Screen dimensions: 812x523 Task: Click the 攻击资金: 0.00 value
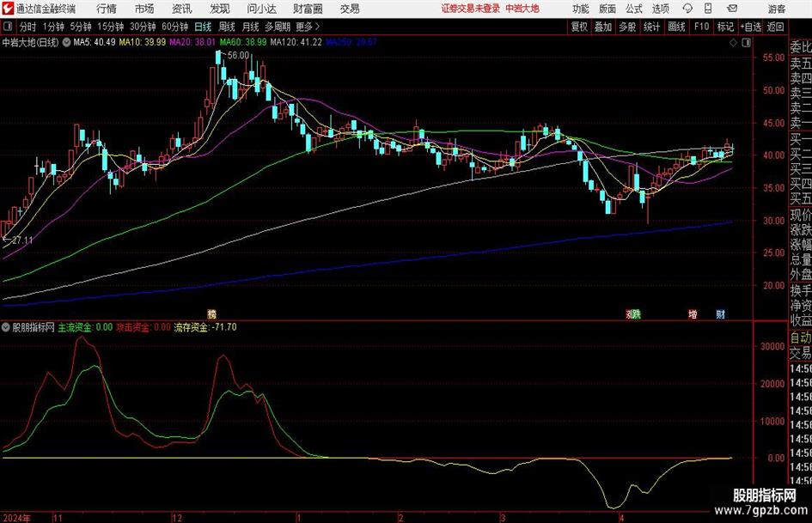[143, 327]
